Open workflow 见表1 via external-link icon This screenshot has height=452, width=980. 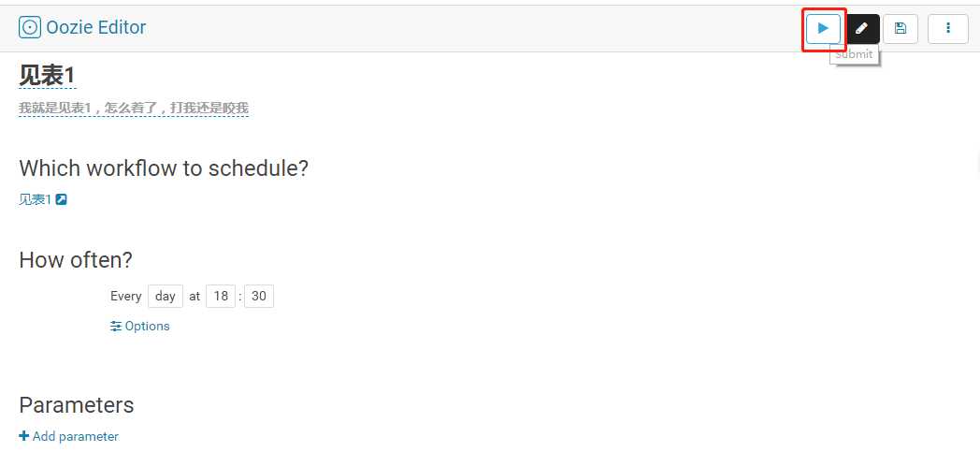pos(62,199)
